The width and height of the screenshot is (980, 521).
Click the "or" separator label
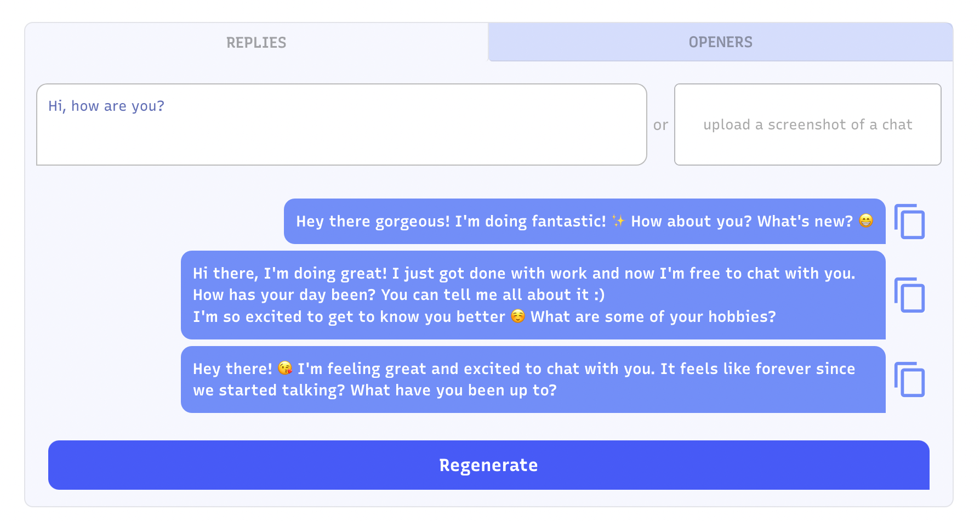[660, 125]
